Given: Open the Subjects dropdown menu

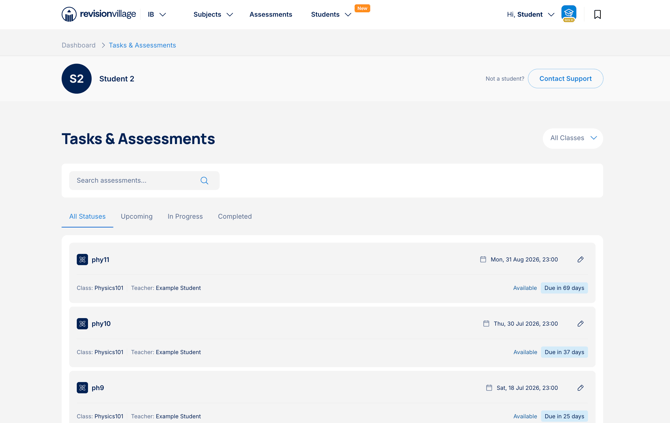Looking at the screenshot, I should point(213,15).
